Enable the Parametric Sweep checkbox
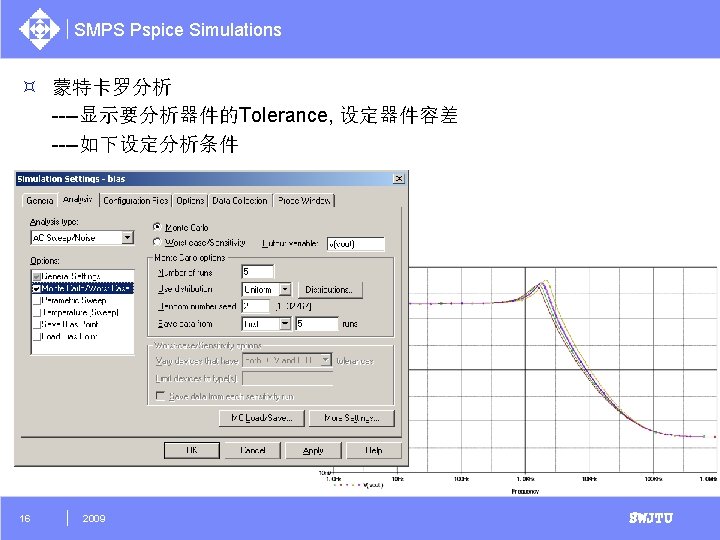The width and height of the screenshot is (720, 540). tap(37, 300)
